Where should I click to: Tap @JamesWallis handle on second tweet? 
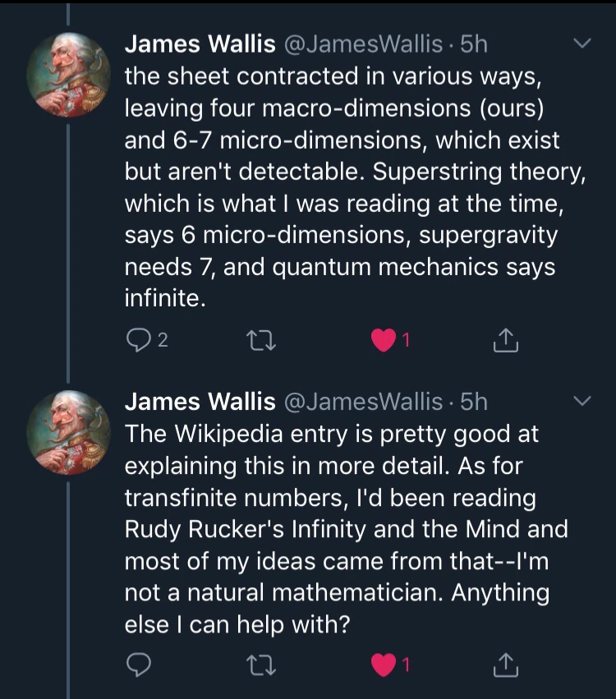click(361, 401)
